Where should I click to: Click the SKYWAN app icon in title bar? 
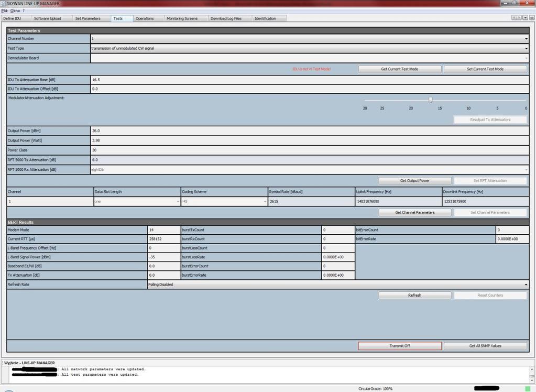click(x=3, y=4)
